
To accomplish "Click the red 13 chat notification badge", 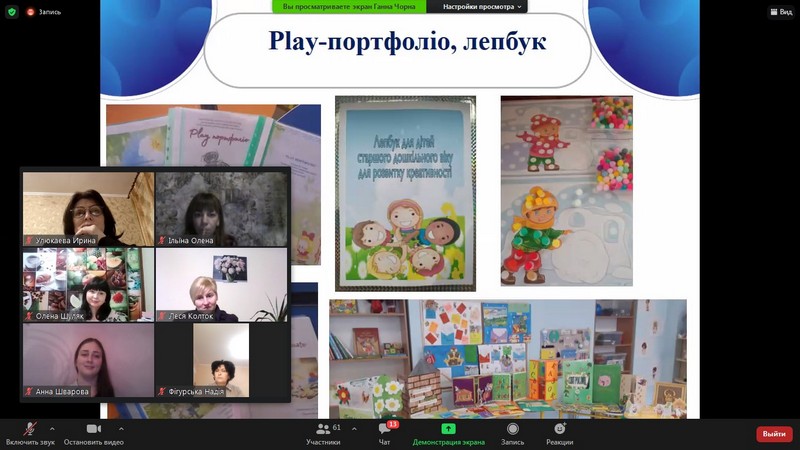I will click(x=392, y=424).
